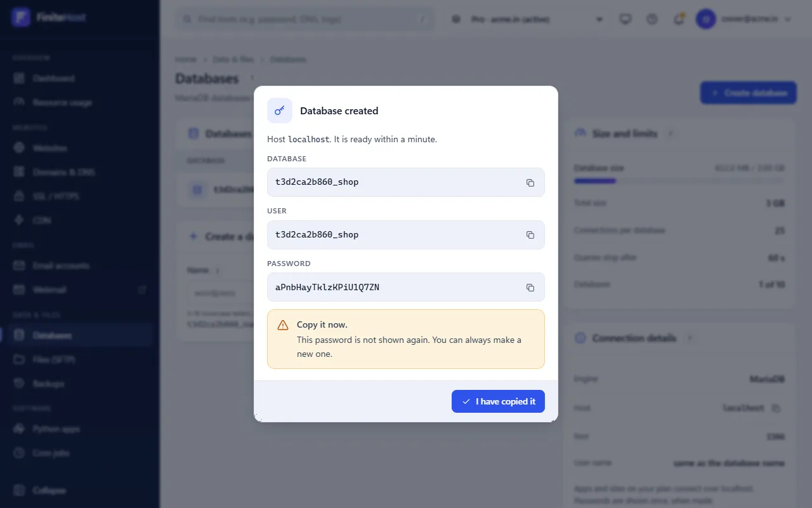This screenshot has width=812, height=508.
Task: Open Backups sidebar item
Action: pos(80,384)
